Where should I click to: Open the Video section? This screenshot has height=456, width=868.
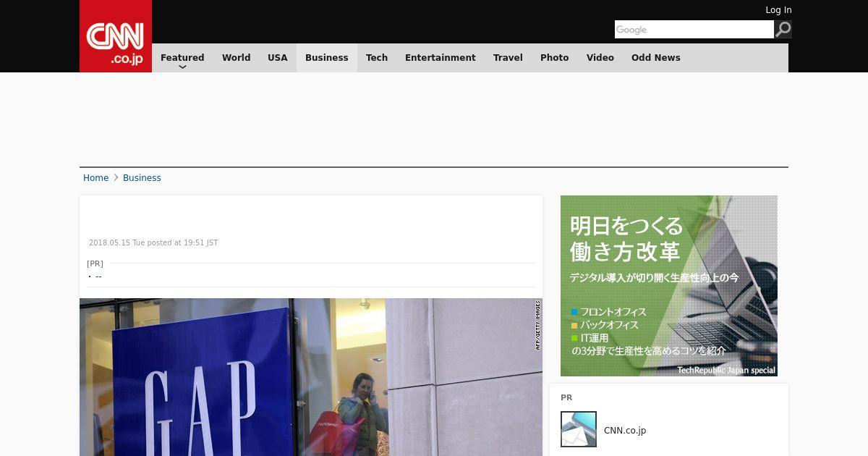click(600, 58)
